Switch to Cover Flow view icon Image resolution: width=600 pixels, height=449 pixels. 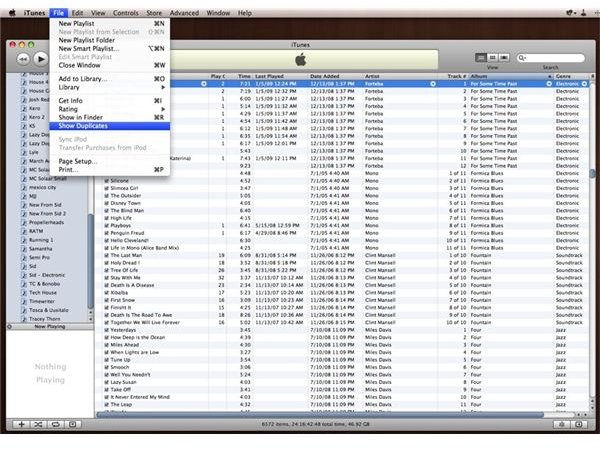[504, 57]
